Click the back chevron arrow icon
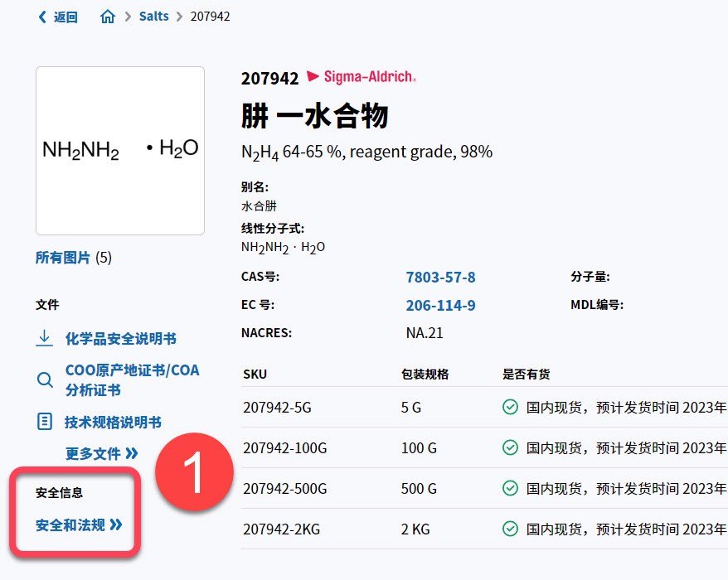The height and width of the screenshot is (580, 728). coord(42,17)
